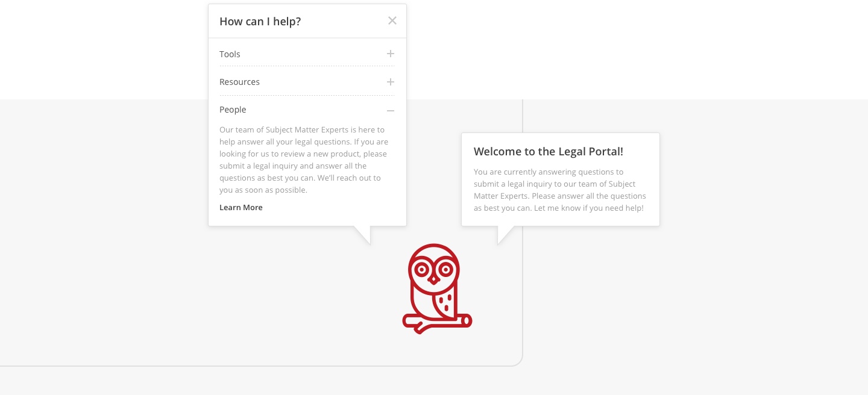Click the branch the owl perches on
Image resolution: width=868 pixels, height=395 pixels.
[437, 323]
